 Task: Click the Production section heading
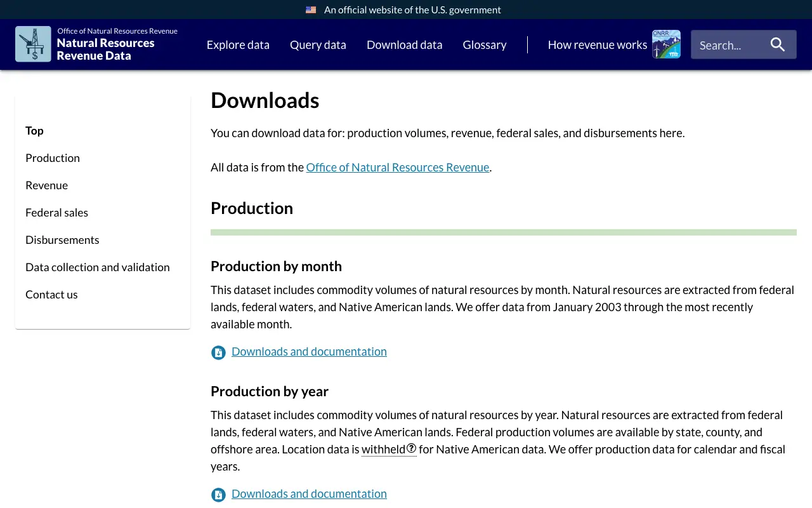tap(252, 208)
